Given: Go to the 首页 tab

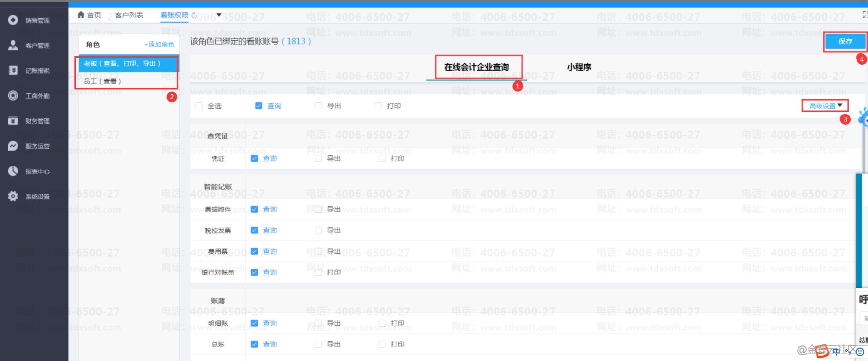Looking at the screenshot, I should (x=89, y=15).
